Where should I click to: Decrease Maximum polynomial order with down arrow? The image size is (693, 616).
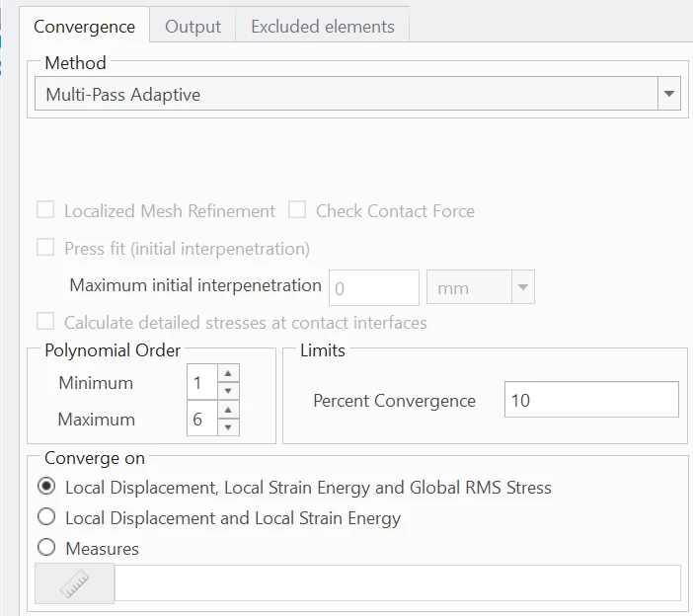(228, 427)
